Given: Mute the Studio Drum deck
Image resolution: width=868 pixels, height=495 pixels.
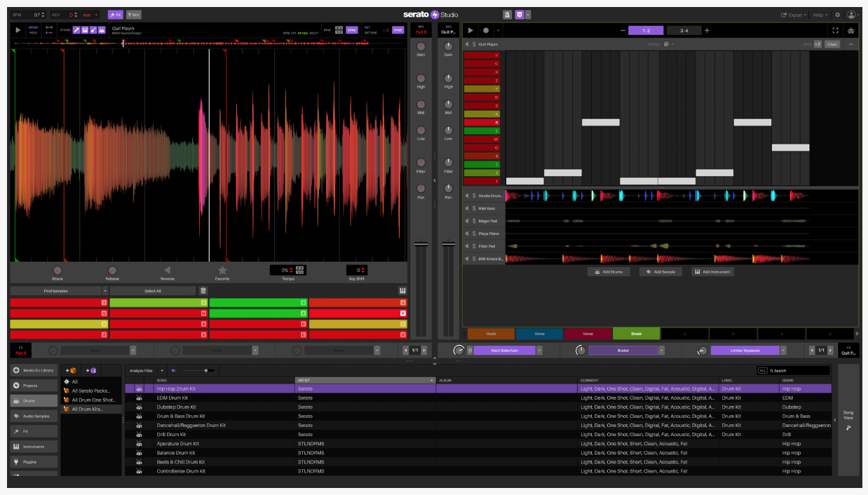Looking at the screenshot, I should point(467,196).
